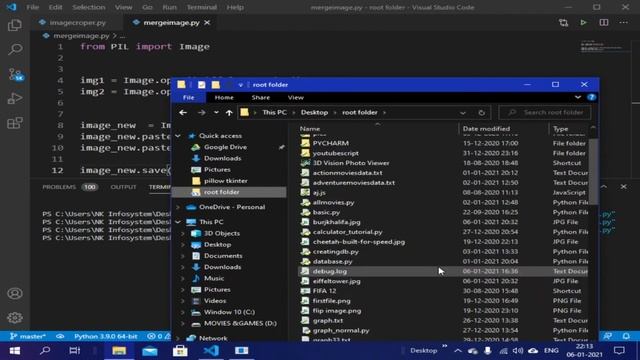640x360 pixels.
Task: Open the Share ribbon tab
Action: 261,97
